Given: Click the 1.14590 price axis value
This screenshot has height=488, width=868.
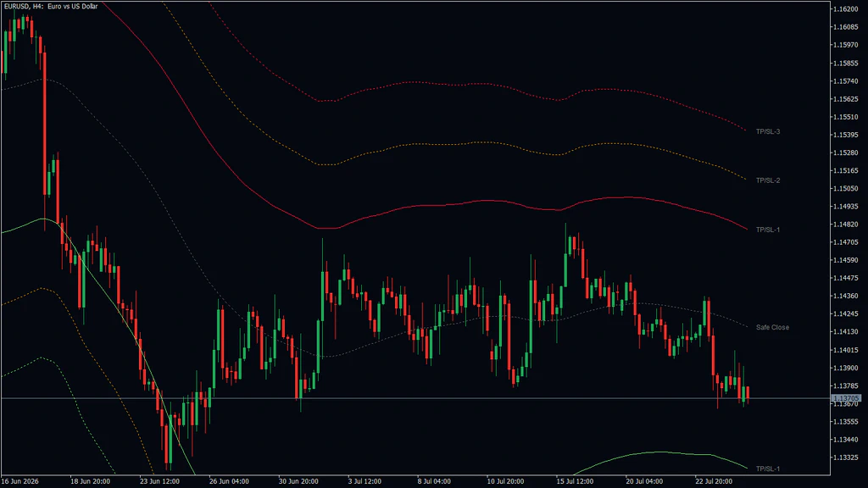Looking at the screenshot, I should [846, 260].
